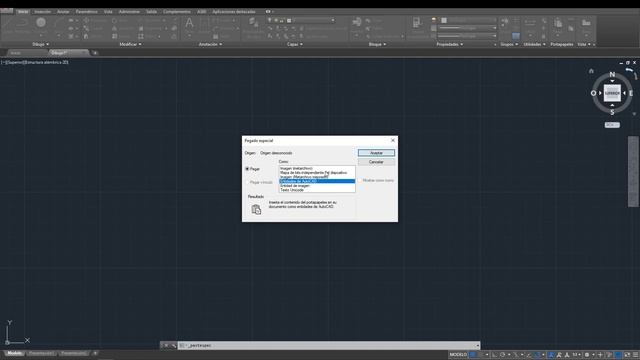Switch to the Modelo layout tab
Screen dimensions: 640x360
point(15,353)
